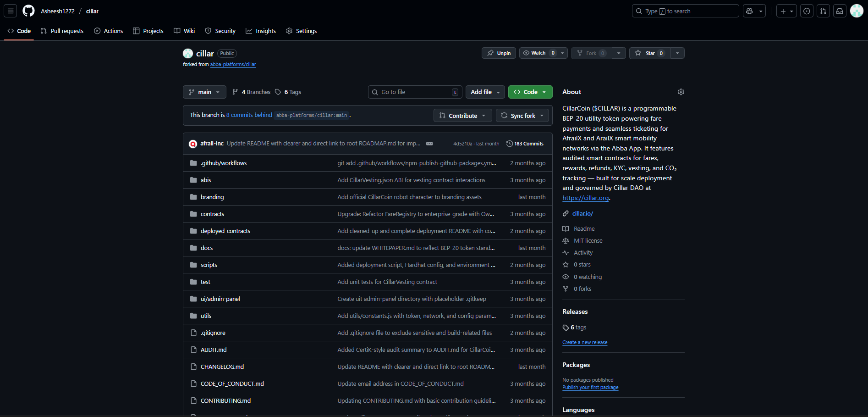
Task: Open the issues icon in header
Action: (807, 11)
